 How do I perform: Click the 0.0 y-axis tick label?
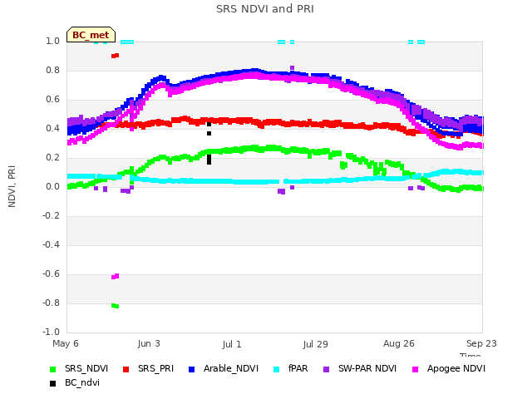[x=52, y=186]
